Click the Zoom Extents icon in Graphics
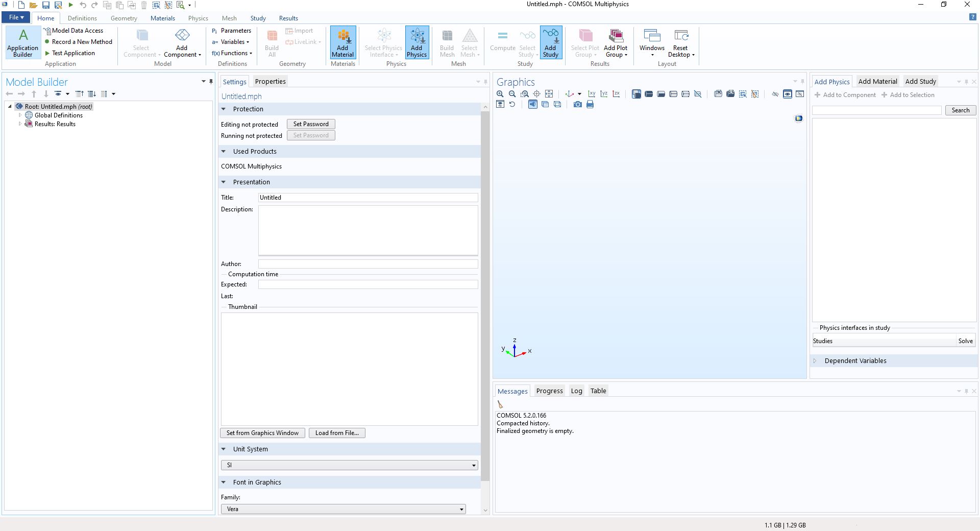Viewport: 980px width, 531px height. click(549, 94)
